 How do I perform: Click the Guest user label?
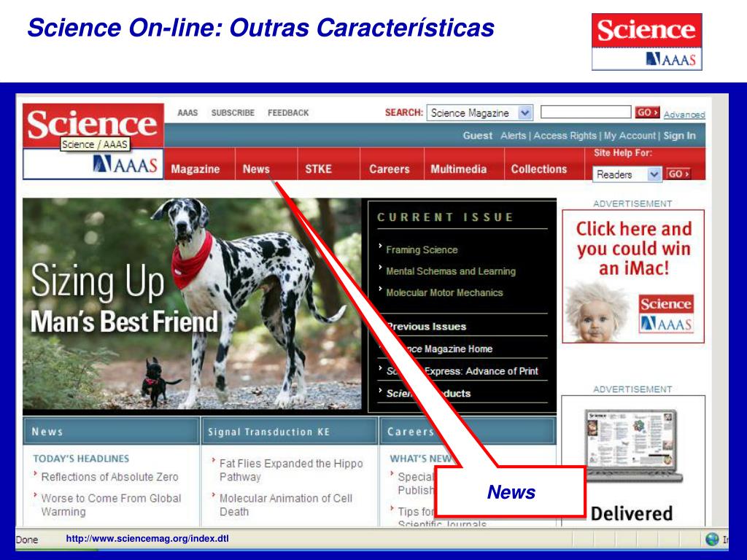coord(477,136)
